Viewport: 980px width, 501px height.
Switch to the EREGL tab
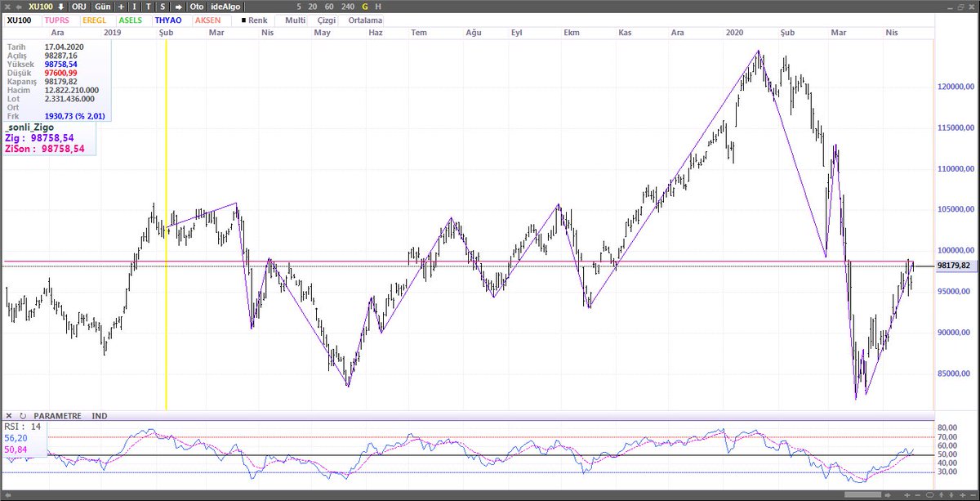click(x=95, y=20)
